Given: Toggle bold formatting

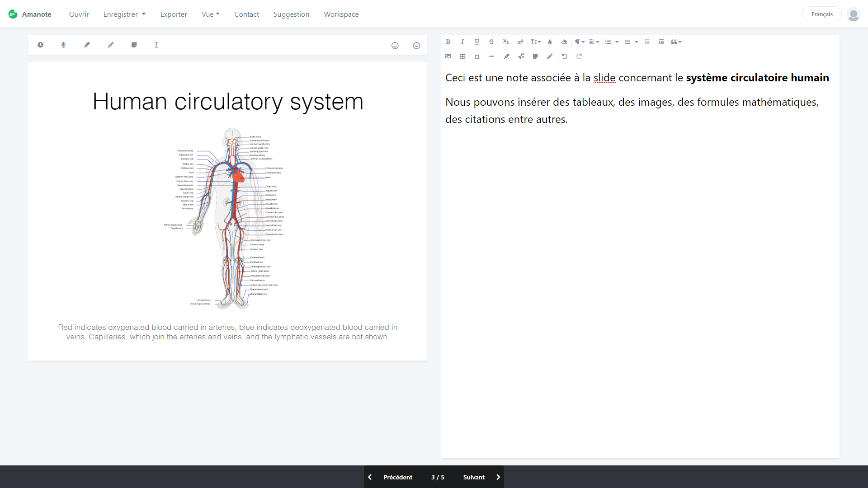Looking at the screenshot, I should pos(448,42).
